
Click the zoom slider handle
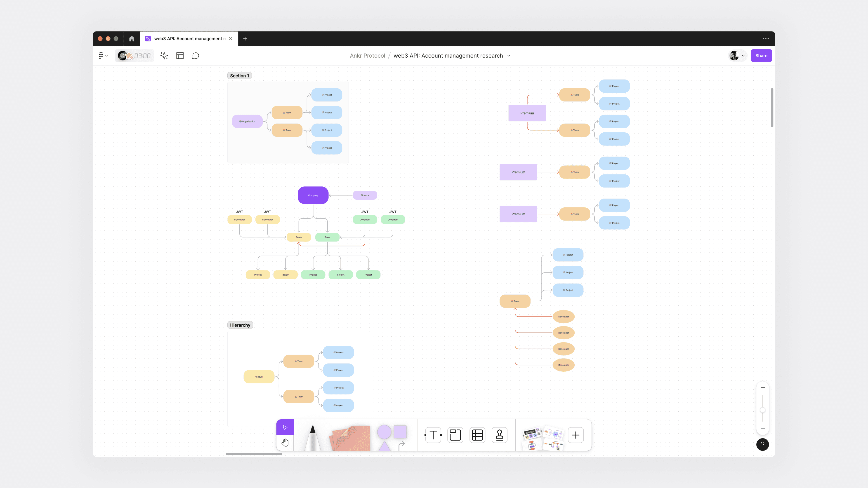[762, 410]
